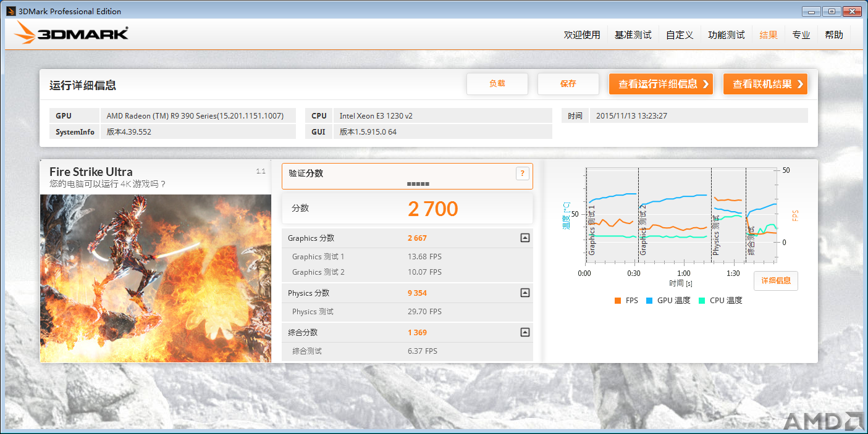Click the Physics 测试 29.70 FPS value
This screenshot has width=868, height=434.
[424, 312]
